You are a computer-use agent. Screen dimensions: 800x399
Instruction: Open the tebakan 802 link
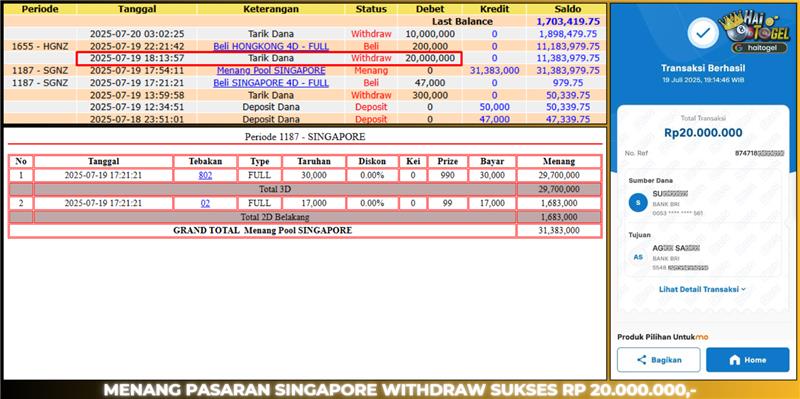pos(205,176)
